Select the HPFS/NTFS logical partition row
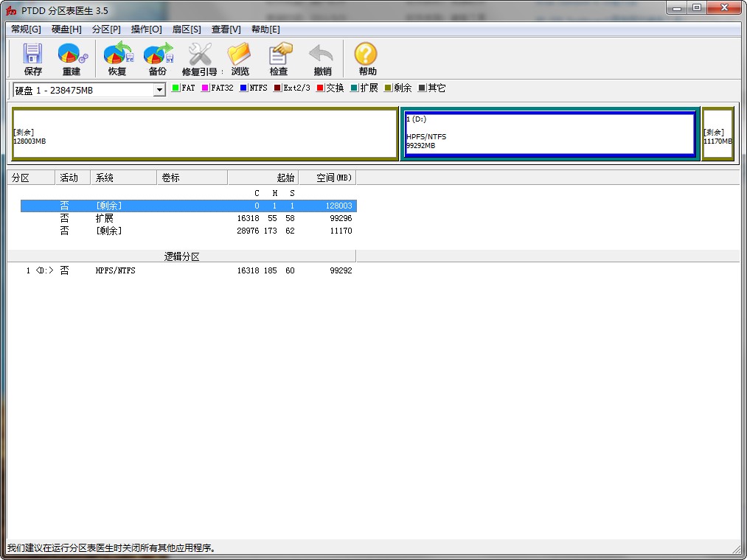Image resolution: width=747 pixels, height=560 pixels. point(221,270)
